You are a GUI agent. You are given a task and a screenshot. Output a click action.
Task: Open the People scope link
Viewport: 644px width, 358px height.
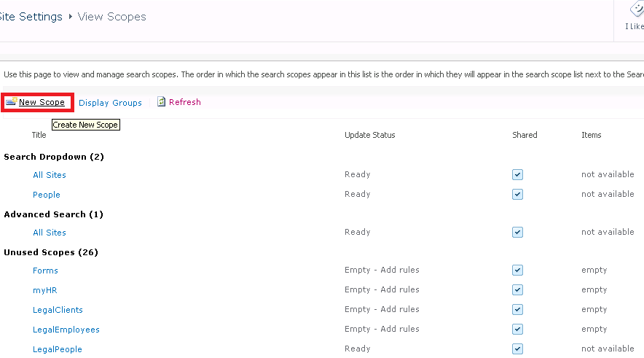[x=46, y=195]
